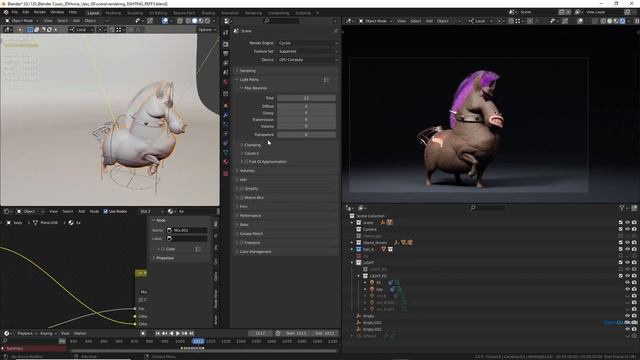640x360 pixels.
Task: Click the pin icon in Scene properties header
Action: click(x=336, y=31)
